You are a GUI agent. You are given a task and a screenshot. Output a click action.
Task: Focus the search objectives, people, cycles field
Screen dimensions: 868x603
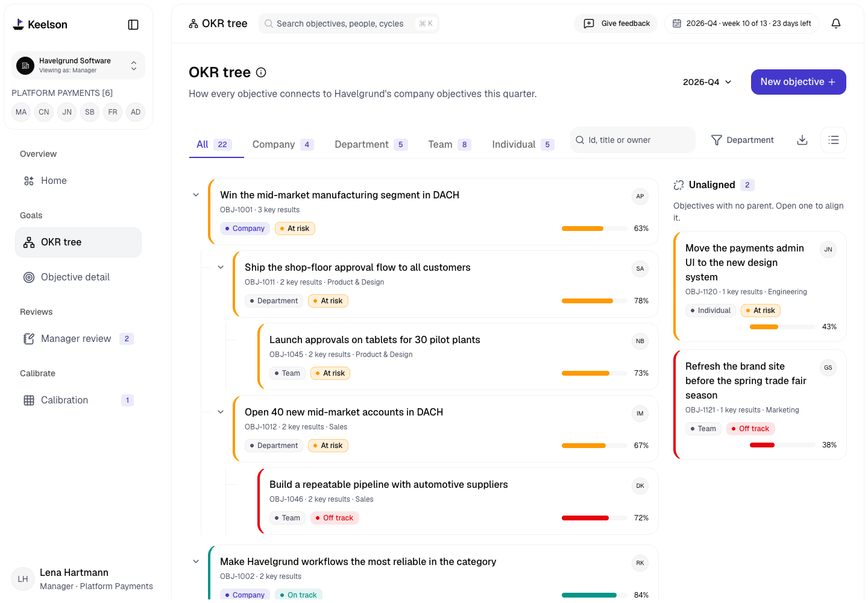349,24
